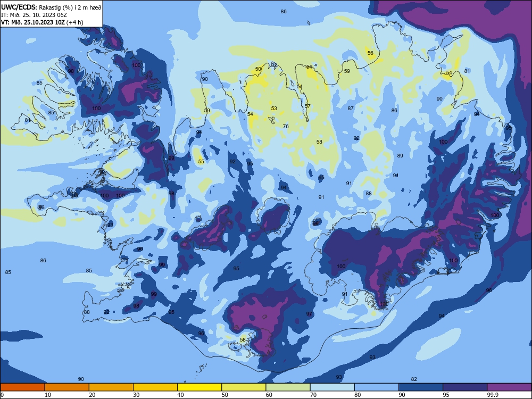The width and height of the screenshot is (532, 399).
Task: Click the 95-99.9 dark indigo legend swatch
Action: (465, 387)
